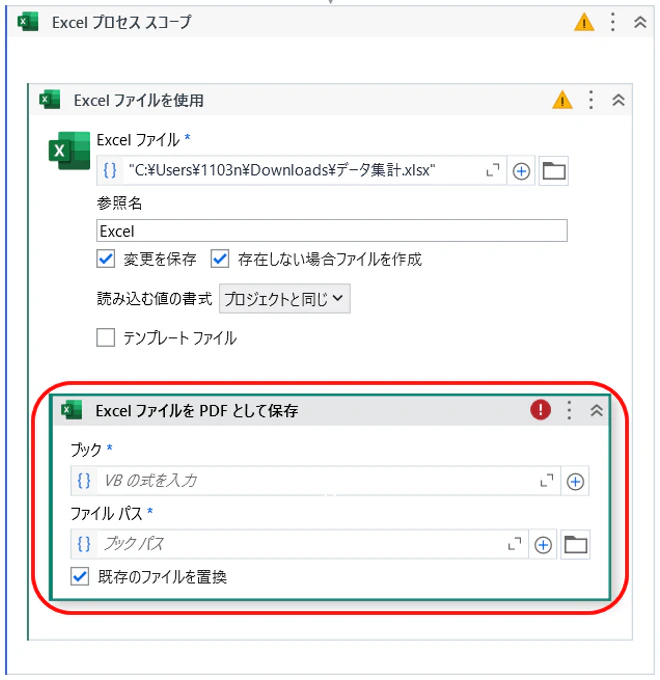The width and height of the screenshot is (660, 680).
Task: Click Excel ファイルを PDF として保存 title
Action: 197,410
